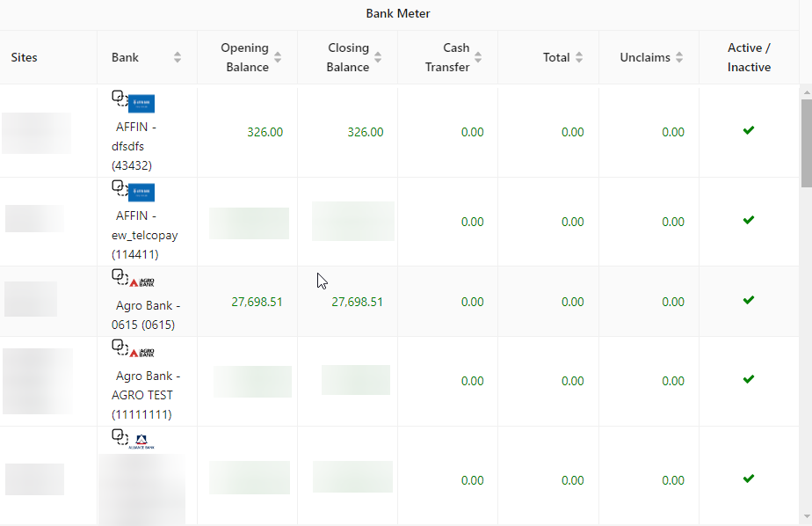Toggle active status for AFFIN - dfsdfs
The width and height of the screenshot is (812, 526).
pos(748,130)
